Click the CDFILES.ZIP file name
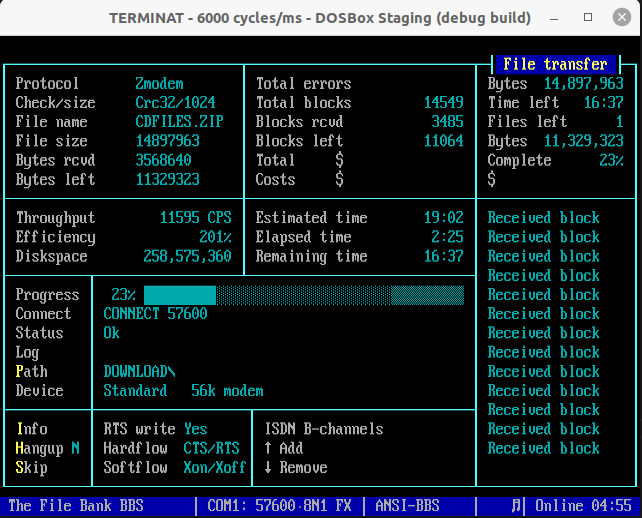Screen dimensions: 642x518 coord(179,122)
